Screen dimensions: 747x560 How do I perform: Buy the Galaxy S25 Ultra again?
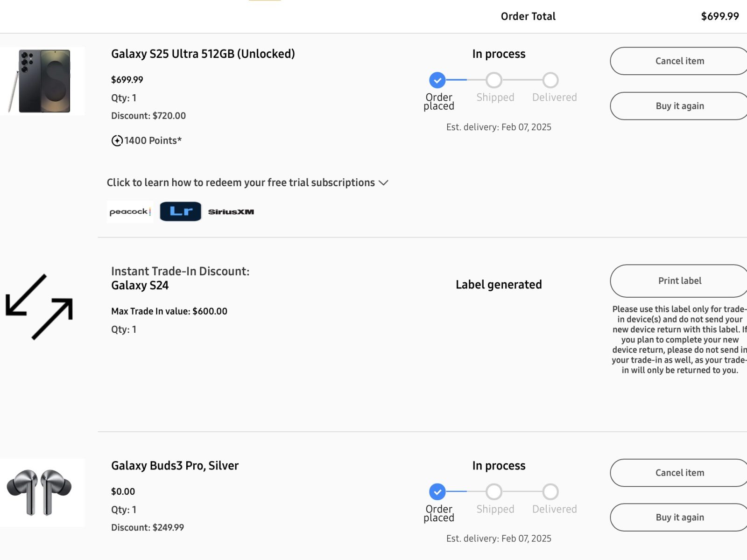[679, 106]
